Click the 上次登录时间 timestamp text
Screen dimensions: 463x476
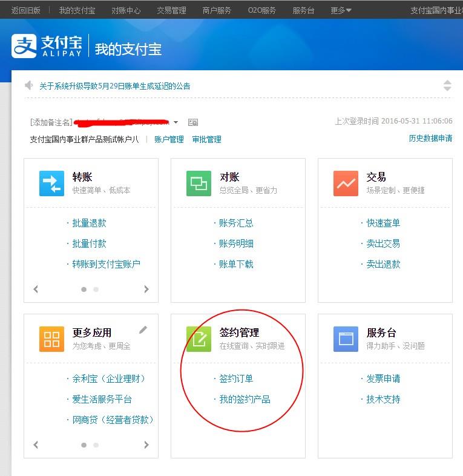point(393,121)
